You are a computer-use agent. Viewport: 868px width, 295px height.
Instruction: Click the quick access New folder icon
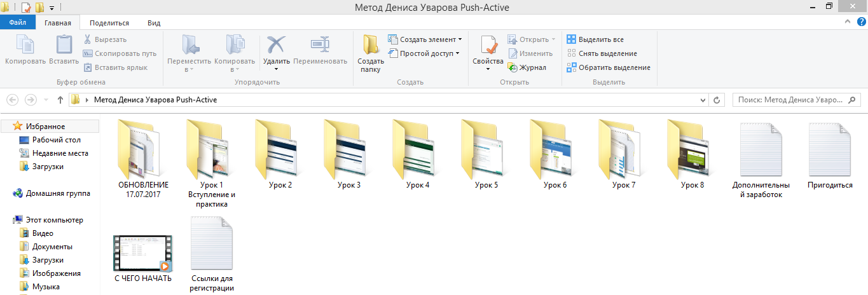pyautogui.click(x=39, y=8)
